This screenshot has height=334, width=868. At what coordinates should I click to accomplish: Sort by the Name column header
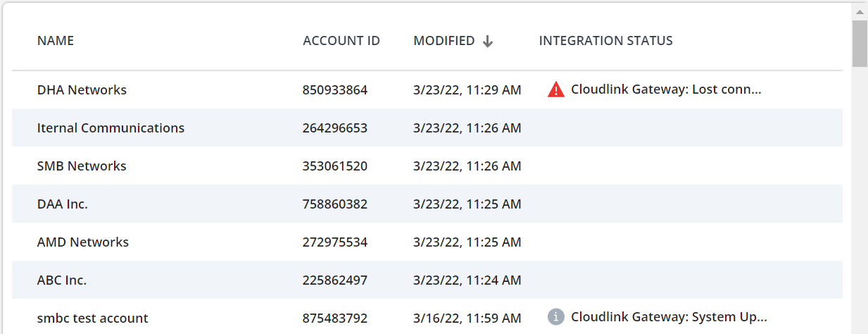coord(56,41)
